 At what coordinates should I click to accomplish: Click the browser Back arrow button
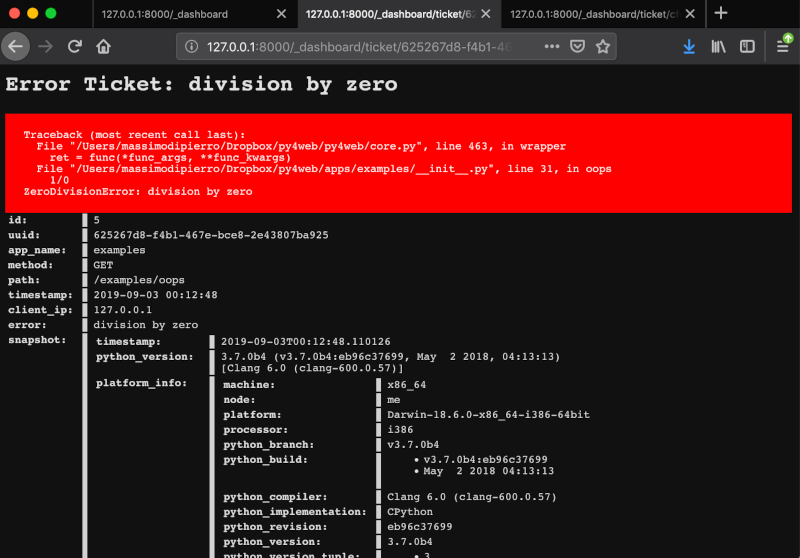(16, 47)
